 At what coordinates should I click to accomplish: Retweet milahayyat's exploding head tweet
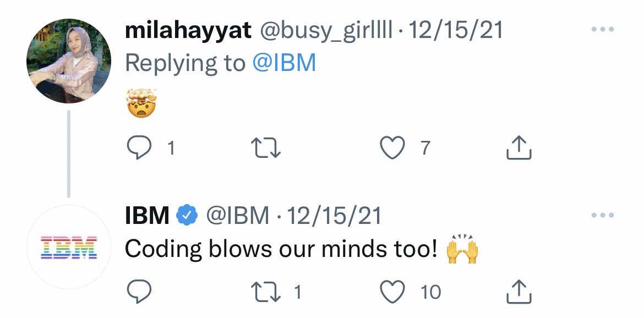pyautogui.click(x=265, y=147)
